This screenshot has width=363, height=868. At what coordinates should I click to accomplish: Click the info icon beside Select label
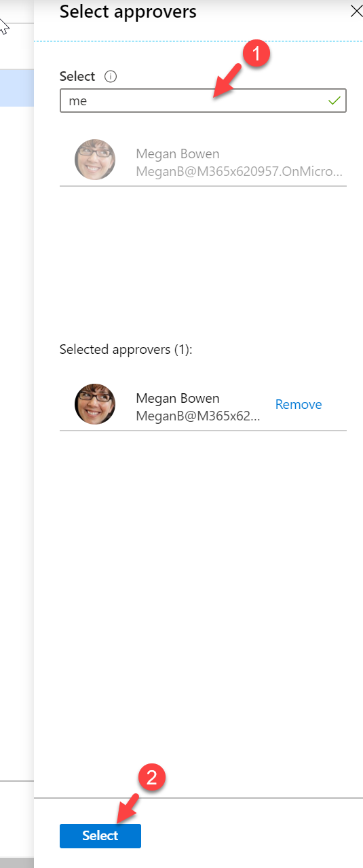pyautogui.click(x=111, y=77)
